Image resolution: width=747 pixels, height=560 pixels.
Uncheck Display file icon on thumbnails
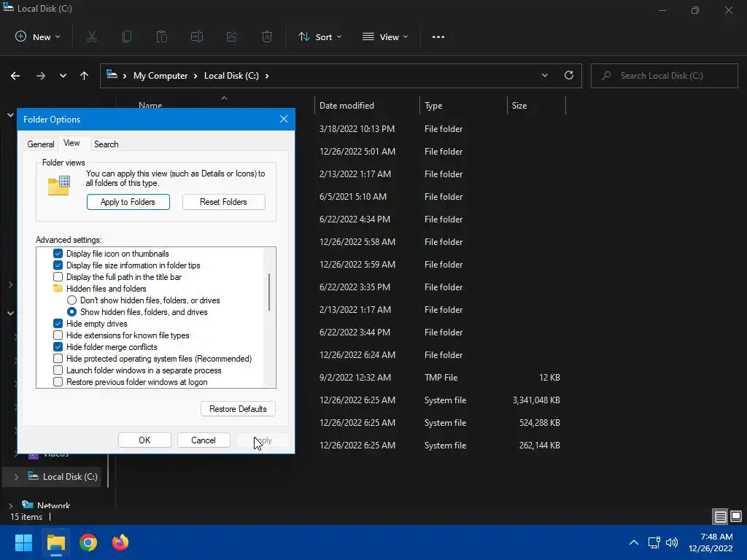pyautogui.click(x=58, y=253)
